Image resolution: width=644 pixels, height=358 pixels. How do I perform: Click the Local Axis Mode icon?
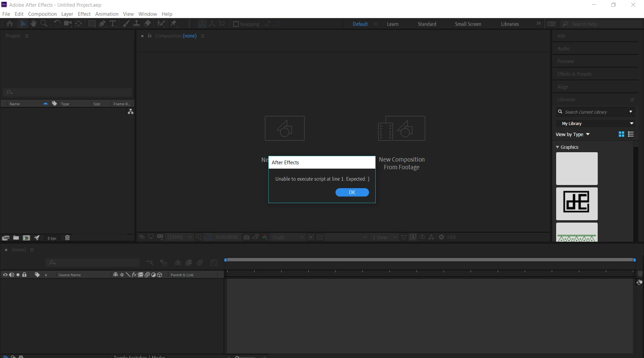(202, 24)
